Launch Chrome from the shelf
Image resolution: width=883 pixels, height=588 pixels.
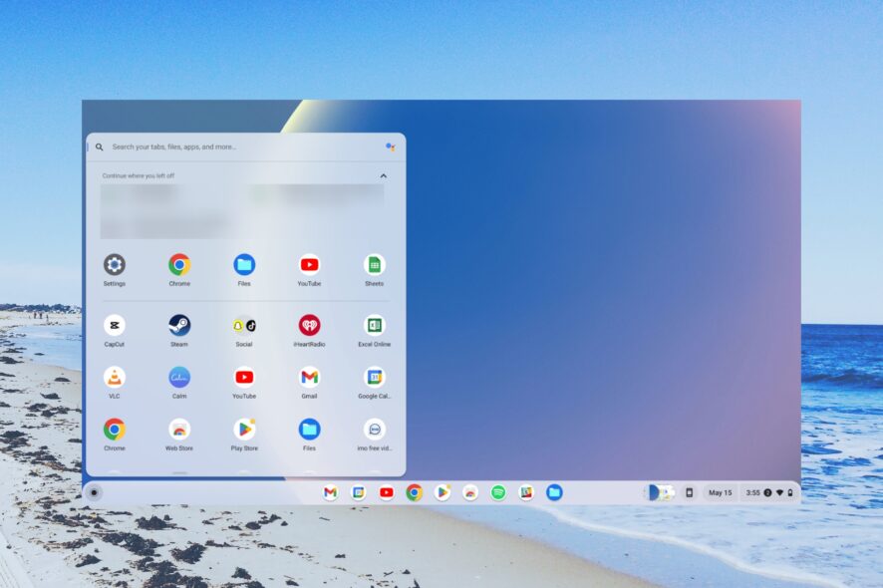(x=415, y=492)
